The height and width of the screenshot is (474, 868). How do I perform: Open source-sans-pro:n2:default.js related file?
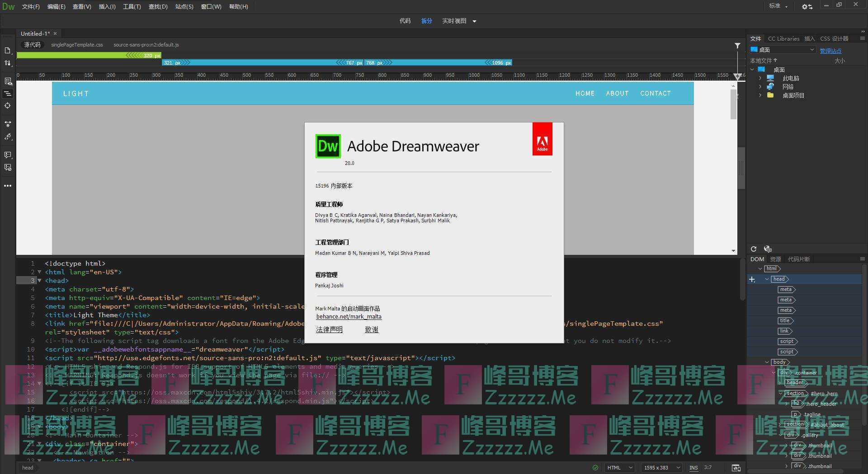[x=146, y=45]
